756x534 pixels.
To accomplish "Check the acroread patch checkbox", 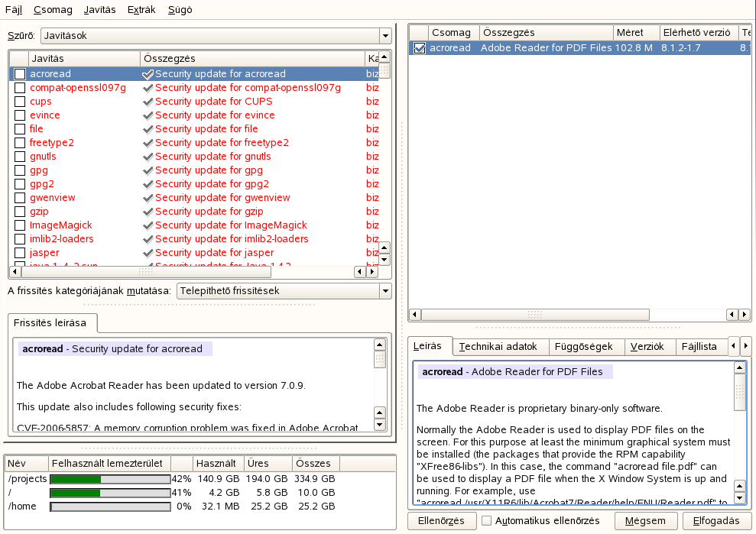I will pos(20,74).
